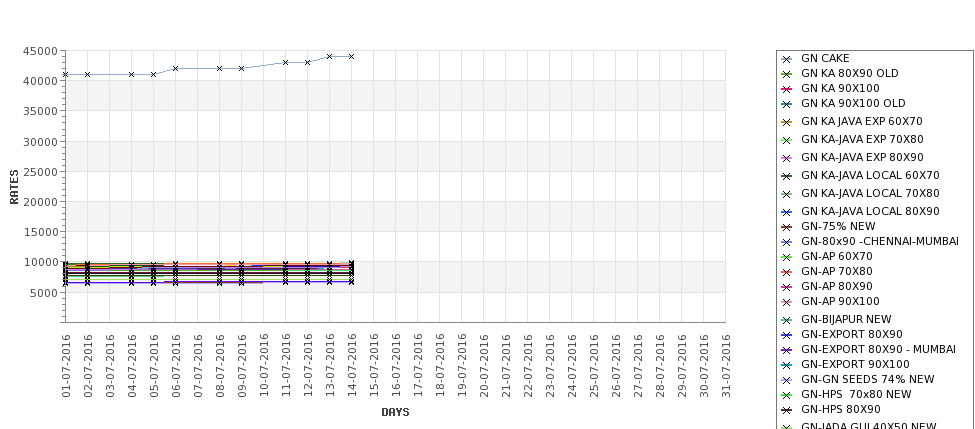Click the GN-EXPORT 90X100 legend marker
The image size is (975, 429).
pyautogui.click(x=786, y=365)
